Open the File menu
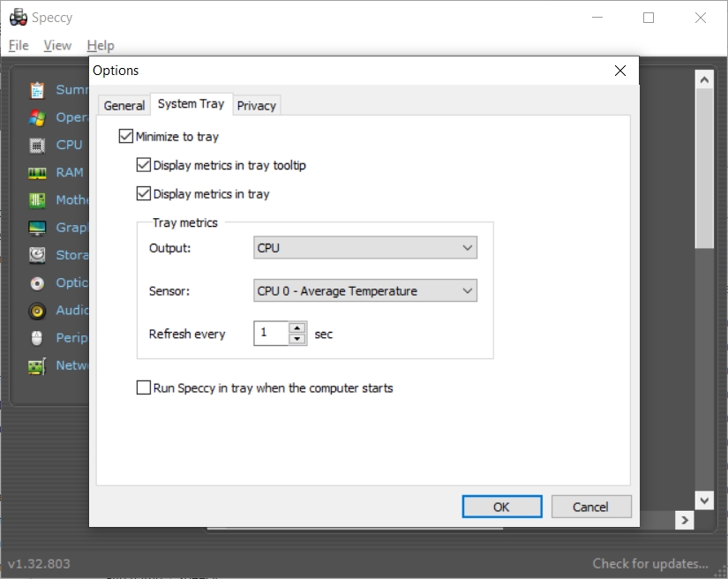Screen dimensions: 728x579 [19, 46]
